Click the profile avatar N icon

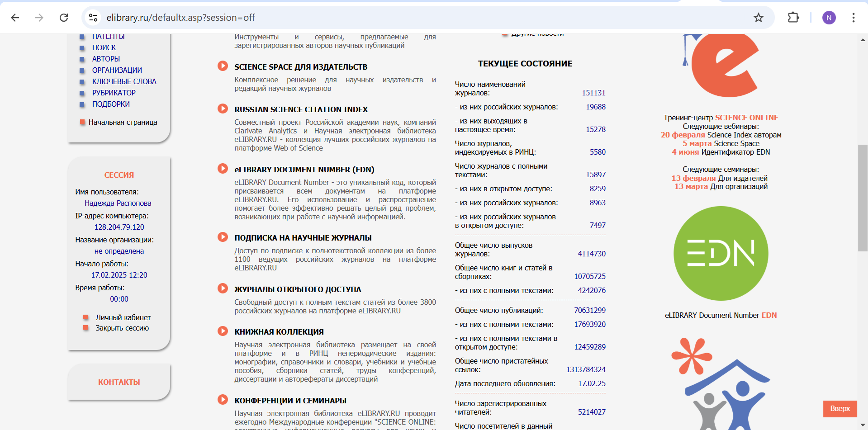[x=829, y=18]
